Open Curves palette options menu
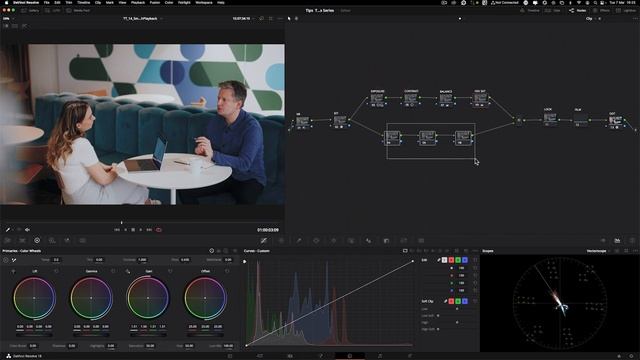 476,251
